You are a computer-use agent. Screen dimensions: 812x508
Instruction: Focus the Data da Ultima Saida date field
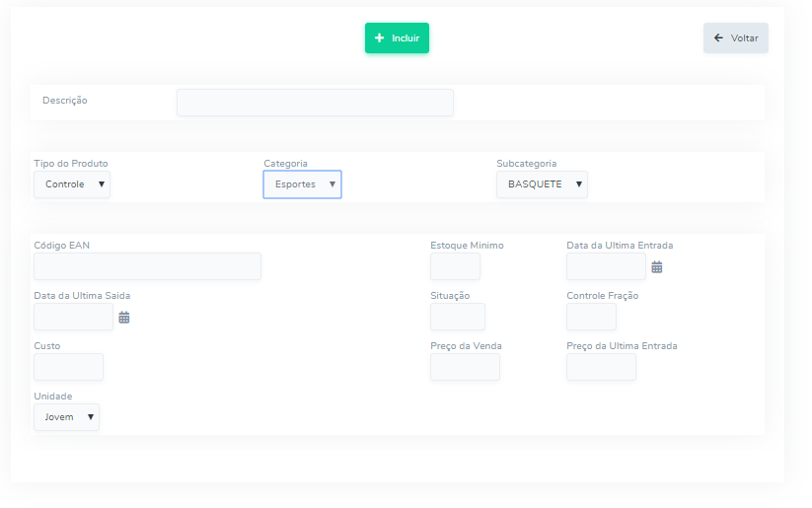click(73, 317)
